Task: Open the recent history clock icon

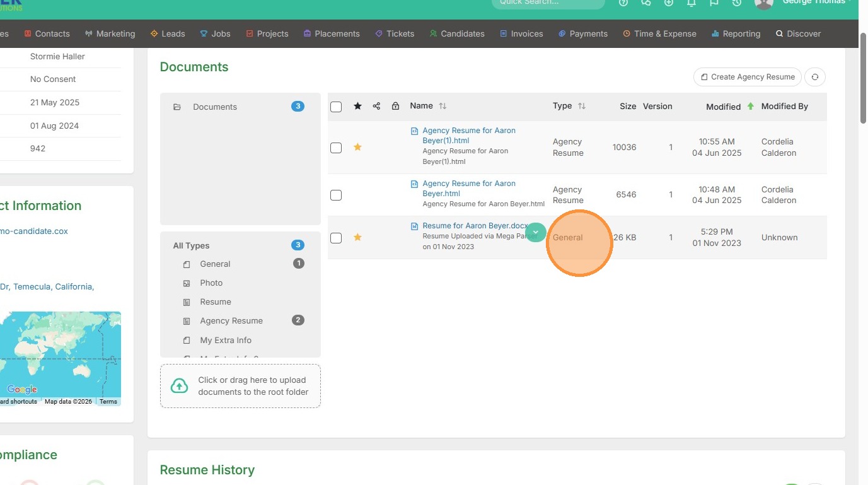Action: point(737,3)
